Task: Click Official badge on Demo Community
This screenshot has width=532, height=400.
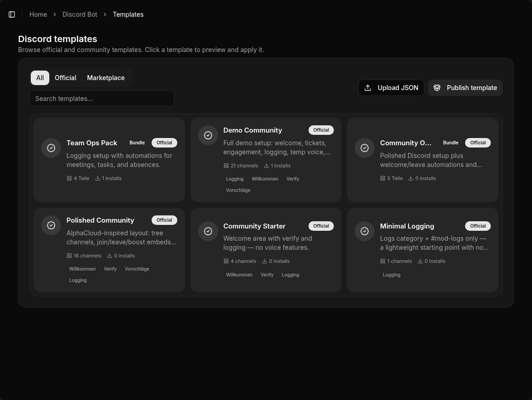Action: pyautogui.click(x=321, y=130)
